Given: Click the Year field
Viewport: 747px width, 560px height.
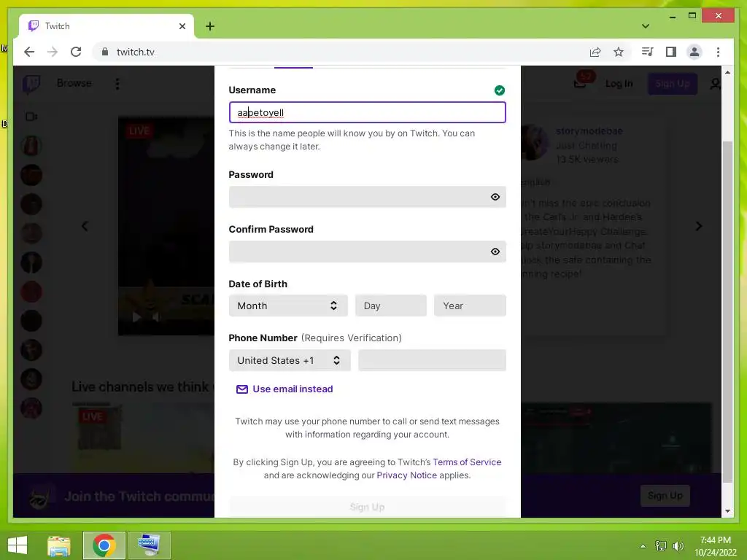Looking at the screenshot, I should (x=470, y=306).
